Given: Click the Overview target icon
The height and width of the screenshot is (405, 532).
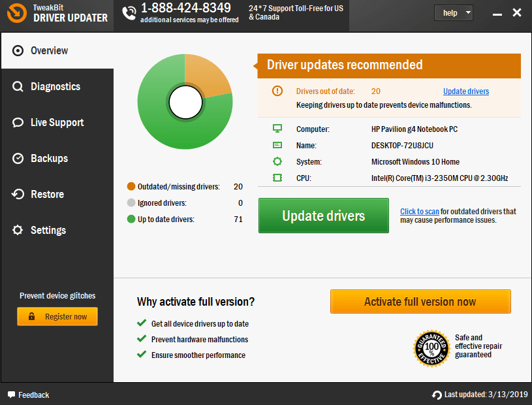Looking at the screenshot, I should coord(18,50).
